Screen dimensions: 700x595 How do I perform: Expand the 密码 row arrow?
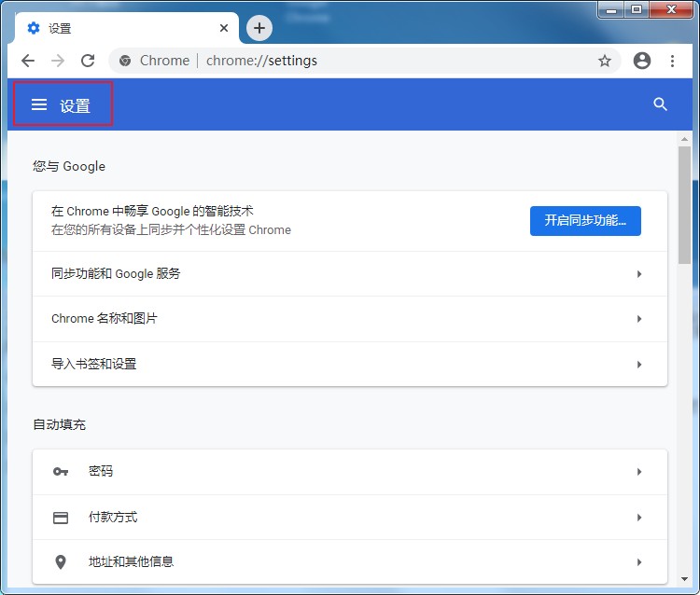pos(639,472)
